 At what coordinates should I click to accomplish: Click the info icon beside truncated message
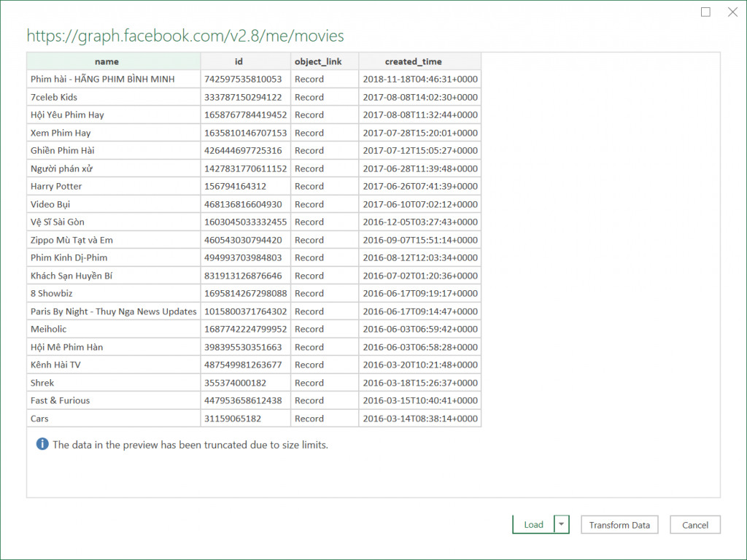42,444
